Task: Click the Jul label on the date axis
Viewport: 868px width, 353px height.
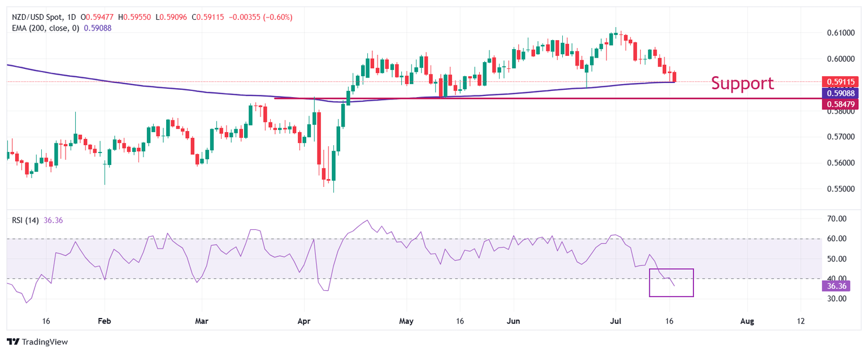Action: 616,321
